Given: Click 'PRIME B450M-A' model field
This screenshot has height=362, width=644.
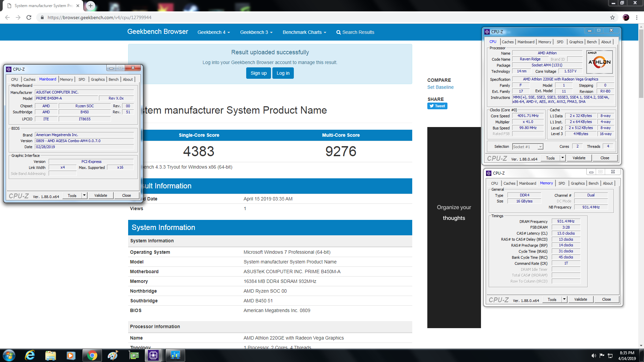Looking at the screenshot, I should click(x=66, y=98).
